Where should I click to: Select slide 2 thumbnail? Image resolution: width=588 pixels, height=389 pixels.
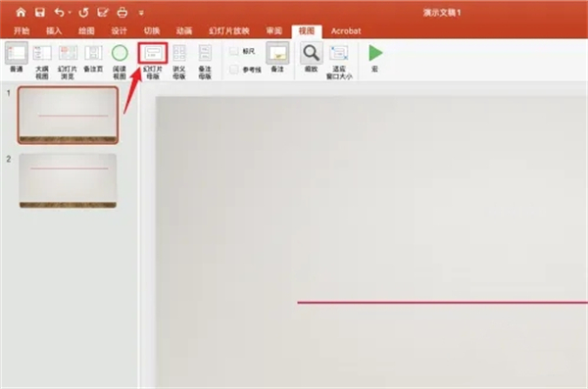click(x=68, y=180)
